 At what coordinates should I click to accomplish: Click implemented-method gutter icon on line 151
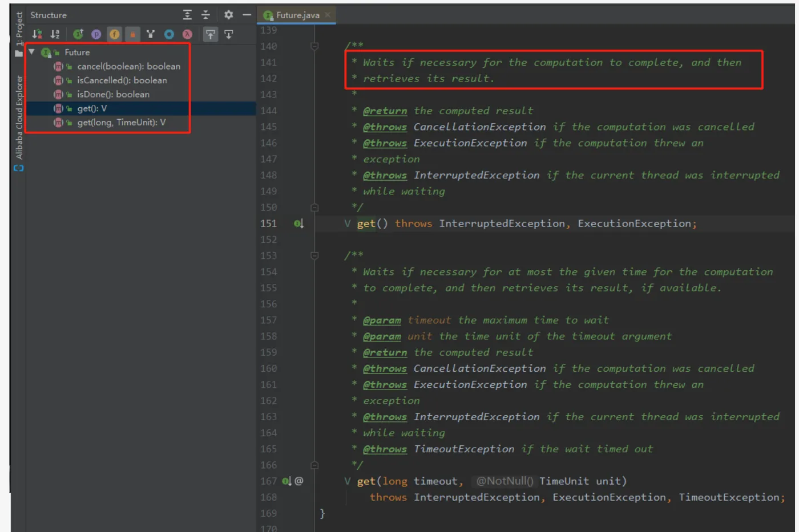(x=298, y=224)
